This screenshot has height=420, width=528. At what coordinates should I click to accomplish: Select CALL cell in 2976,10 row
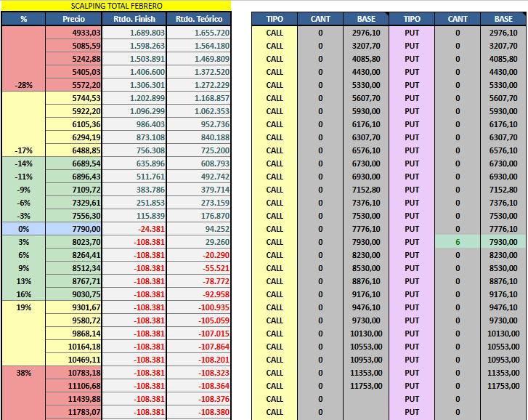pos(275,33)
